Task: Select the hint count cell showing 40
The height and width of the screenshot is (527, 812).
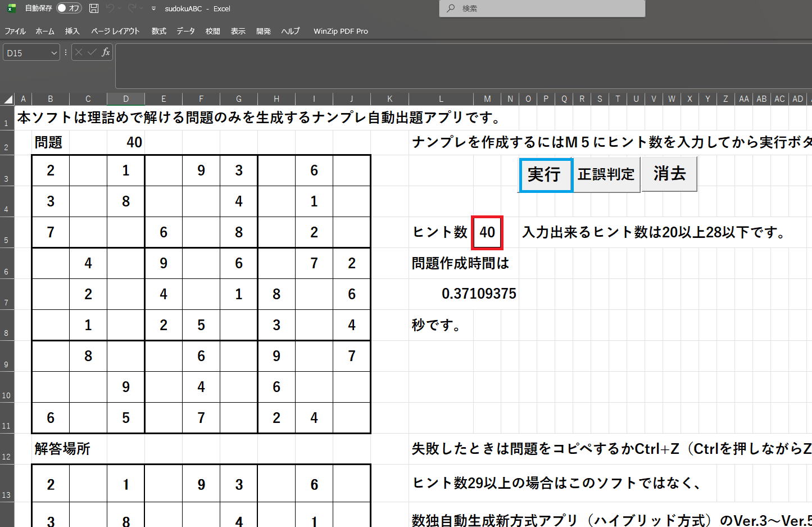Action: (x=487, y=232)
